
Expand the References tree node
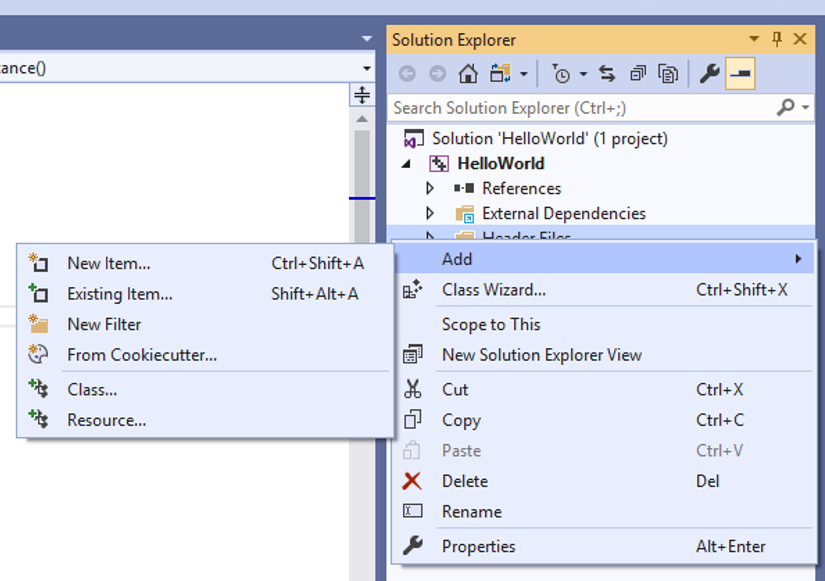tap(430, 188)
